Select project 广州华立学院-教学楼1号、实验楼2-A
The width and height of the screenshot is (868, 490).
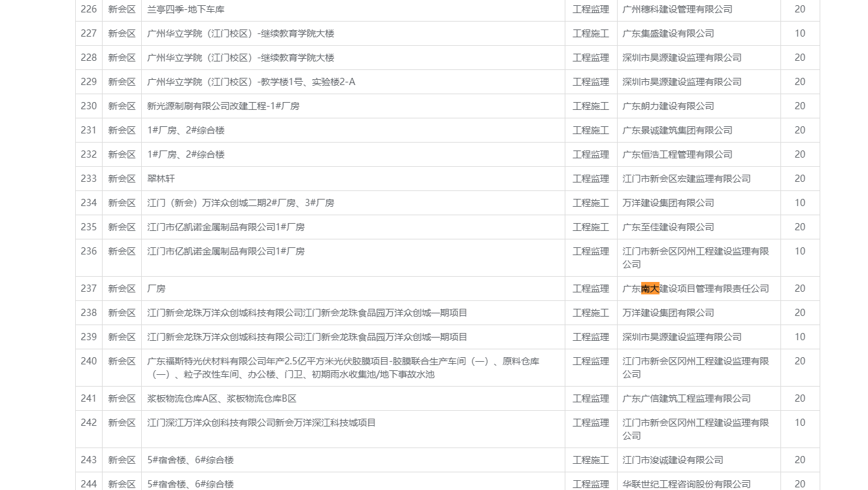[x=252, y=82]
